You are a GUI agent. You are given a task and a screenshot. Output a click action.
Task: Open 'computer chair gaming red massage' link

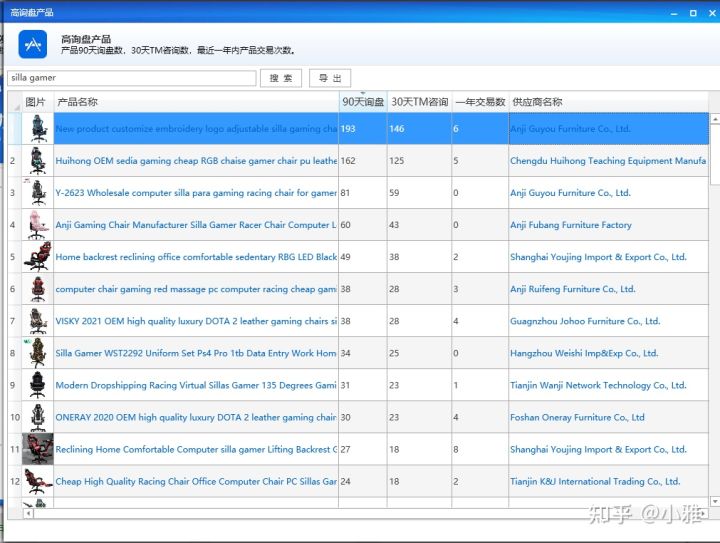[196, 290]
